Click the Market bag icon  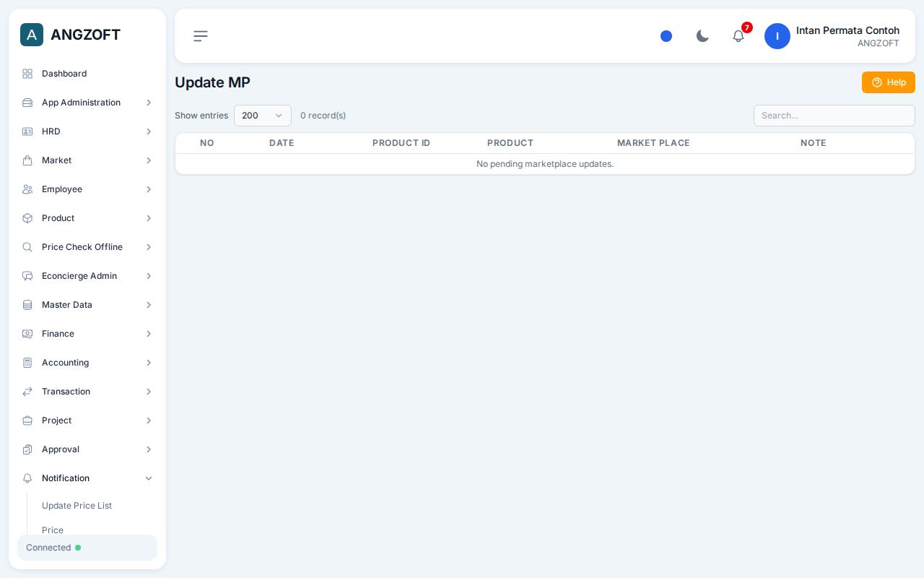click(27, 160)
